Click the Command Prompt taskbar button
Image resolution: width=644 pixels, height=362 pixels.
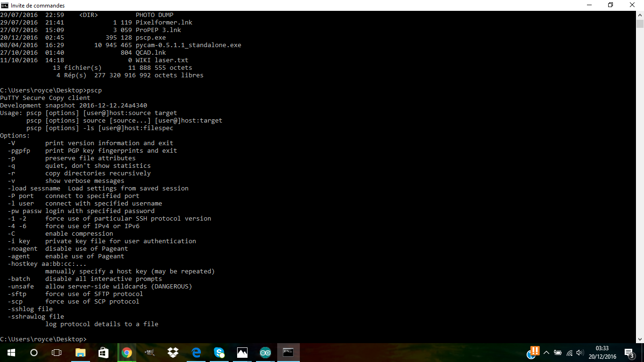[x=288, y=353]
